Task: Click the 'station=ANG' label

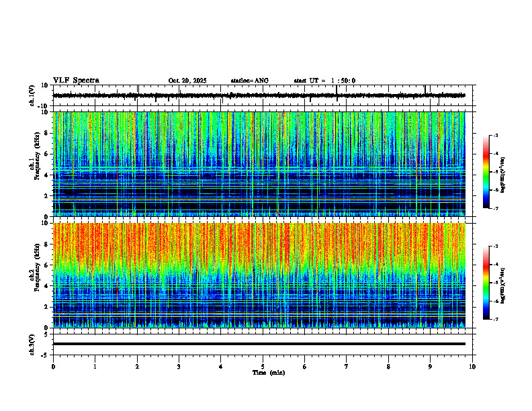Action: [250, 81]
